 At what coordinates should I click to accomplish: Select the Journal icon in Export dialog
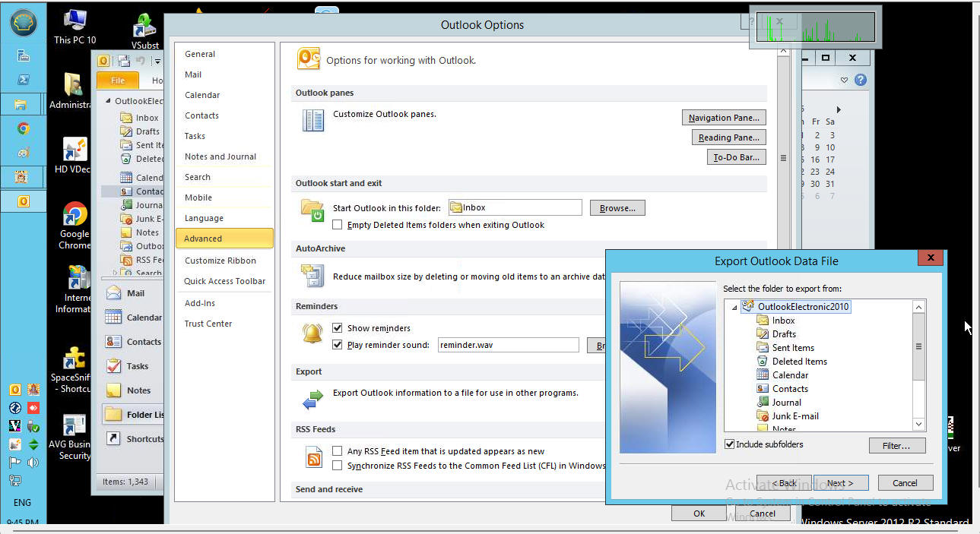coord(763,403)
